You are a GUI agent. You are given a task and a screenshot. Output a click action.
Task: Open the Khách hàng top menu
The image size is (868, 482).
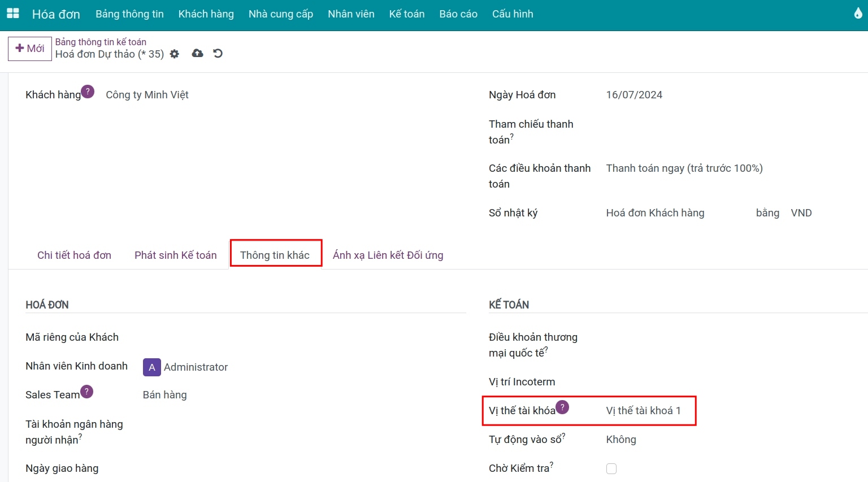tap(206, 14)
